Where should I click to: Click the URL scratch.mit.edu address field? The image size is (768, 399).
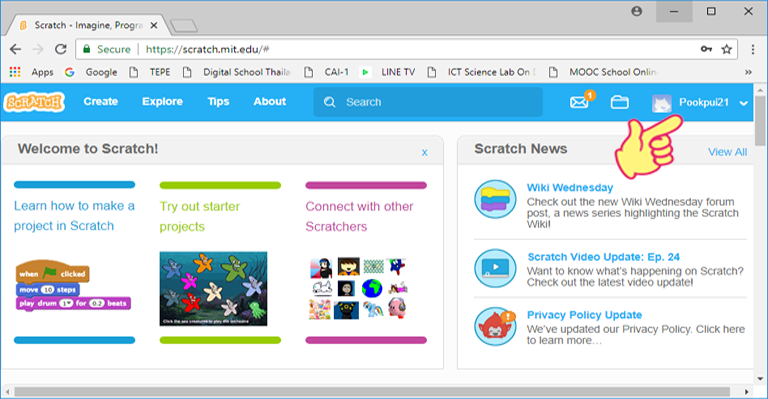click(407, 49)
